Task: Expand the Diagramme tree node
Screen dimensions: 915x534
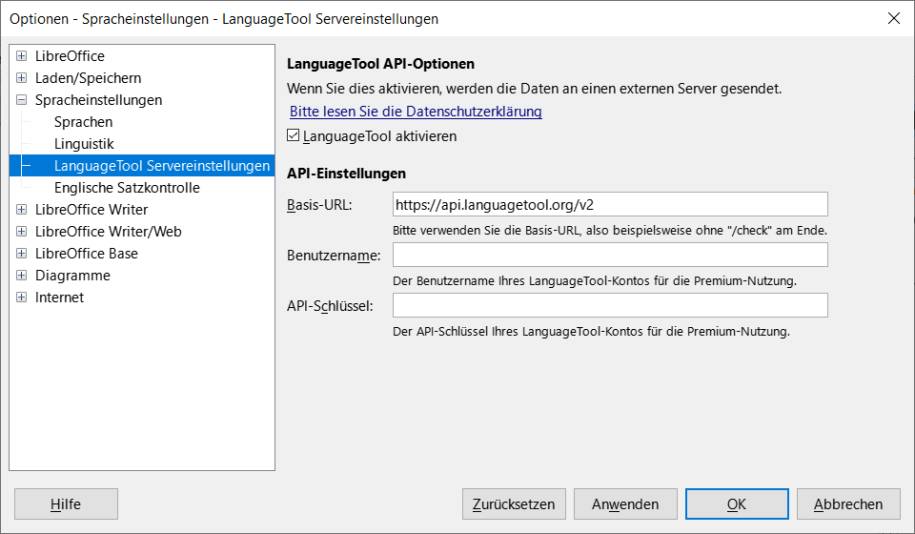Action: tap(22, 275)
